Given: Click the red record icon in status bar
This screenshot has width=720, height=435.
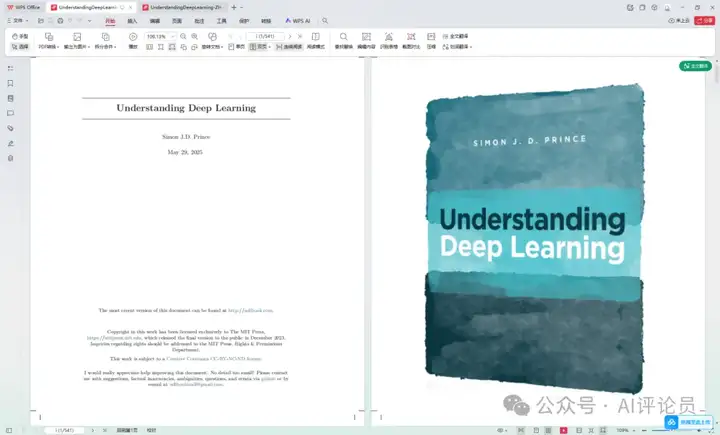Looking at the screenshot, I should pyautogui.click(x=563, y=430).
